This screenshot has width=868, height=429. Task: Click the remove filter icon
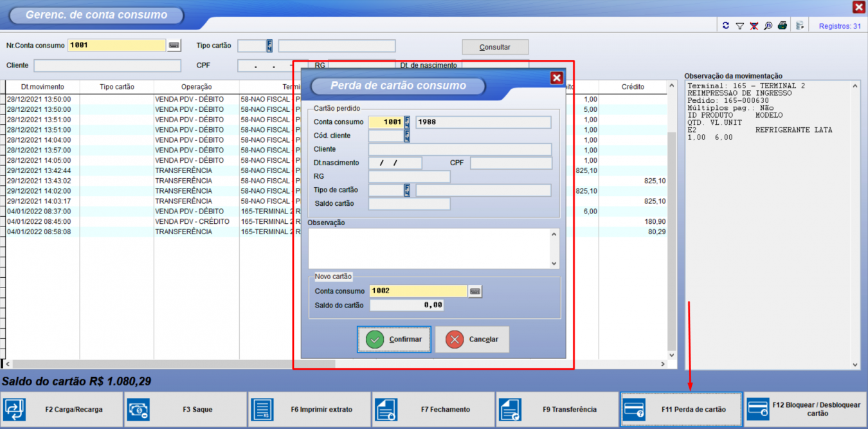click(754, 26)
